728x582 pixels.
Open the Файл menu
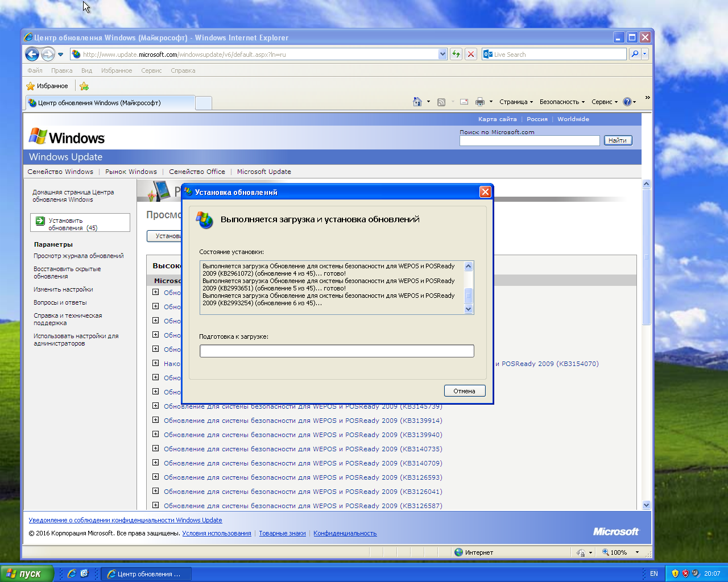35,70
